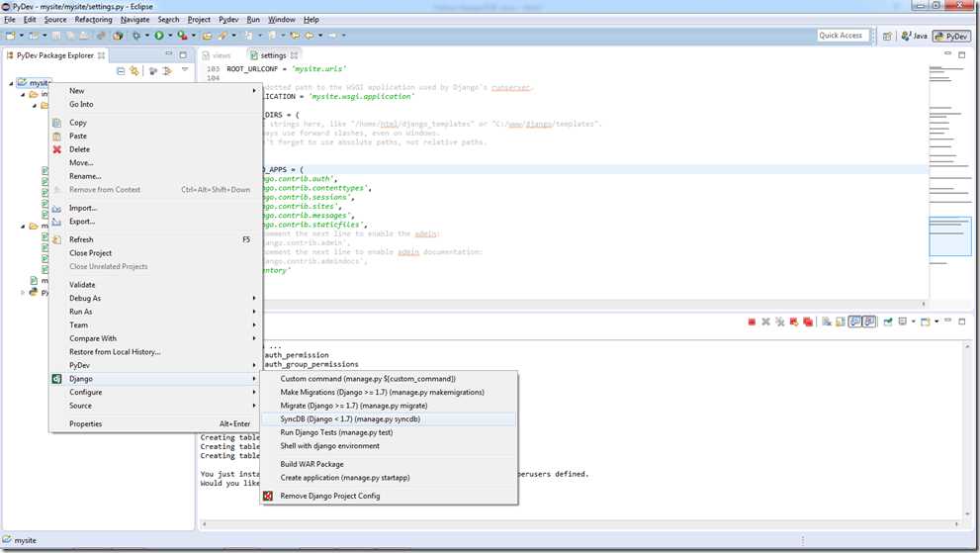
Task: Click Properties in the context menu
Action: pyautogui.click(x=155, y=423)
